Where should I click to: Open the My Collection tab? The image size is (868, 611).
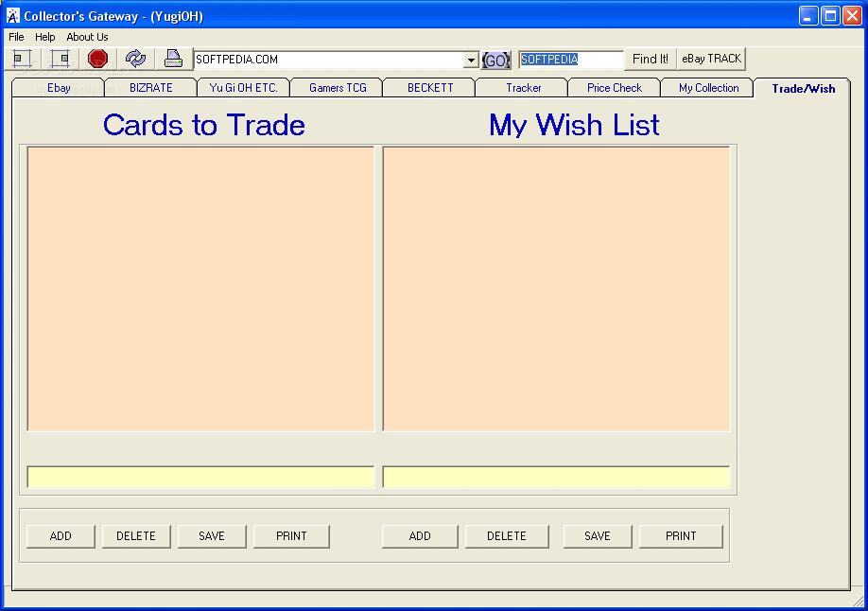(x=708, y=88)
